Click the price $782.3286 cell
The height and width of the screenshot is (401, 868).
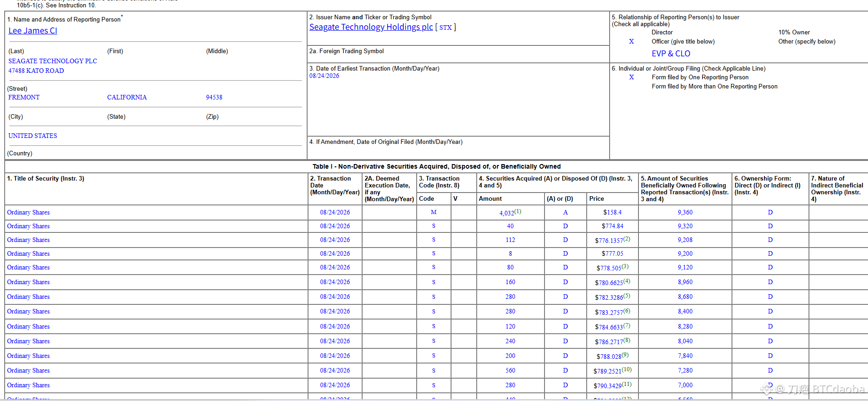tap(609, 297)
